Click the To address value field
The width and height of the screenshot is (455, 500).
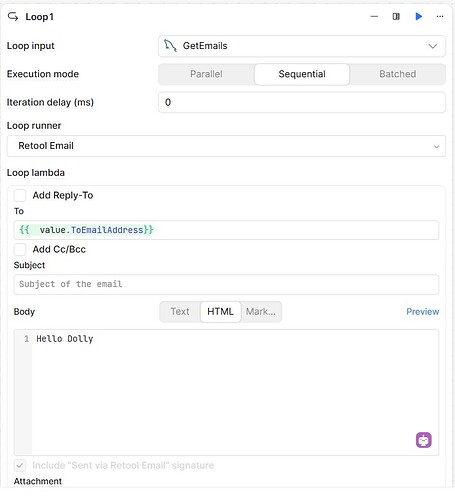tap(226, 230)
